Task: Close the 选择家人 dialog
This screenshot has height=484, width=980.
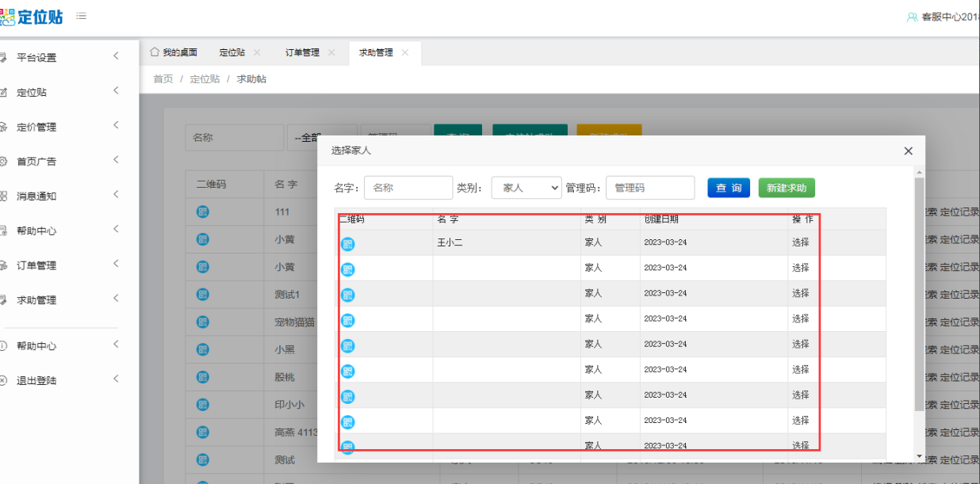Action: pyautogui.click(x=909, y=151)
